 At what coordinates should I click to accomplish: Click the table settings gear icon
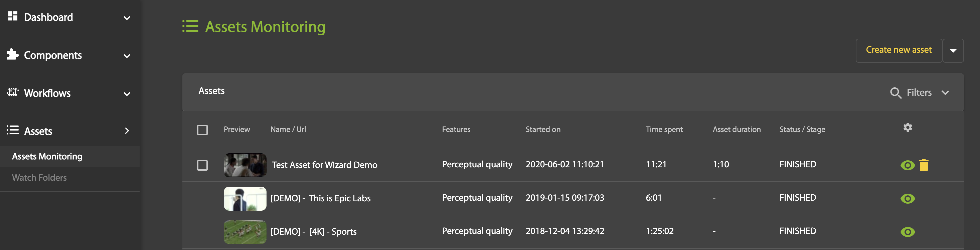(x=908, y=128)
